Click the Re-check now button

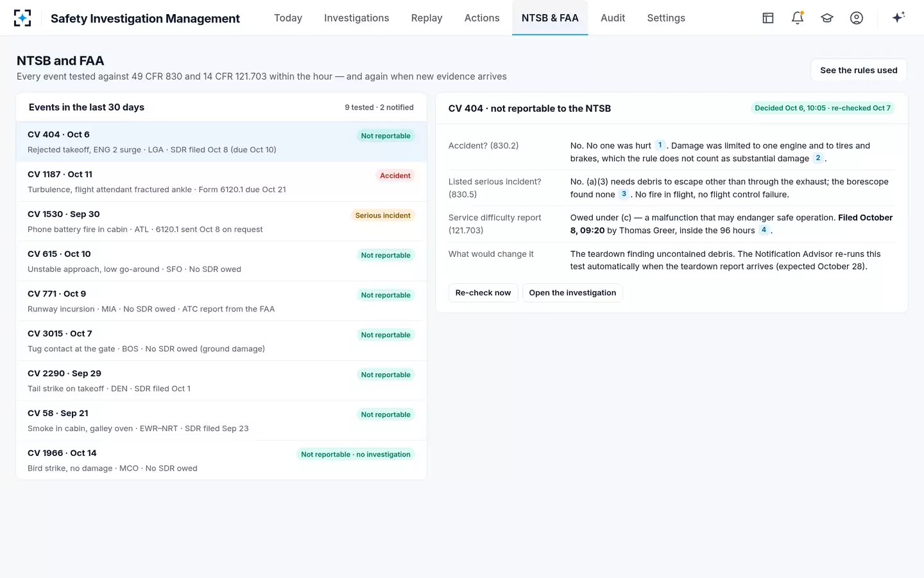(483, 293)
